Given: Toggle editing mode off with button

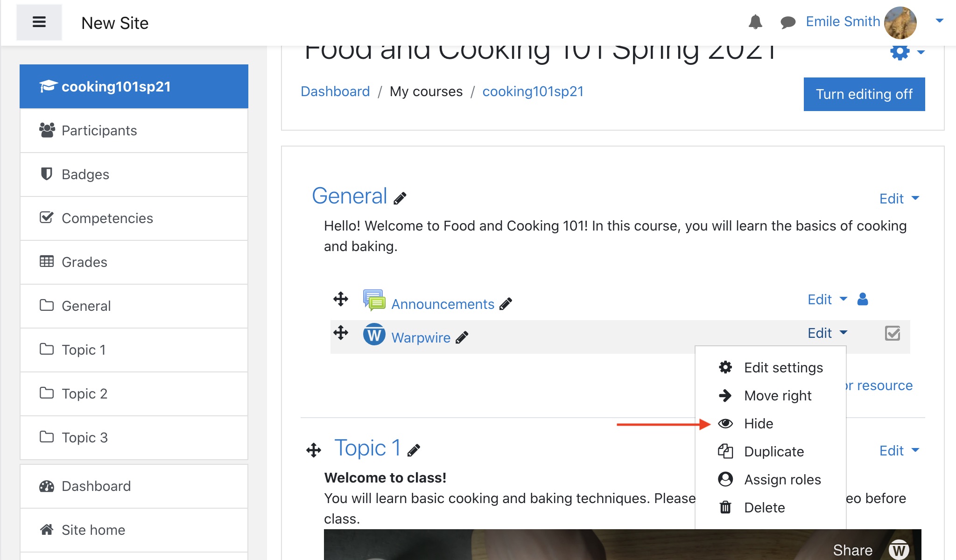Looking at the screenshot, I should click(x=865, y=94).
